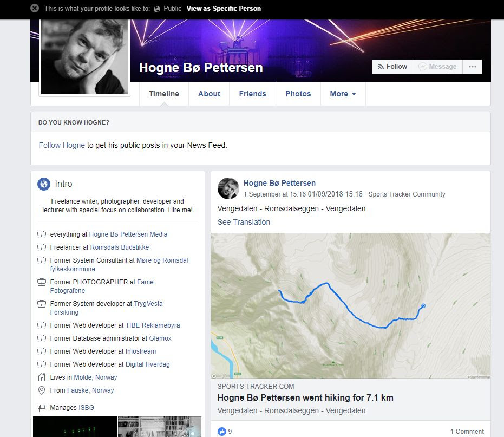Click briefcase icon beside everything at Hogne Bø Pettersen Media

coord(42,234)
